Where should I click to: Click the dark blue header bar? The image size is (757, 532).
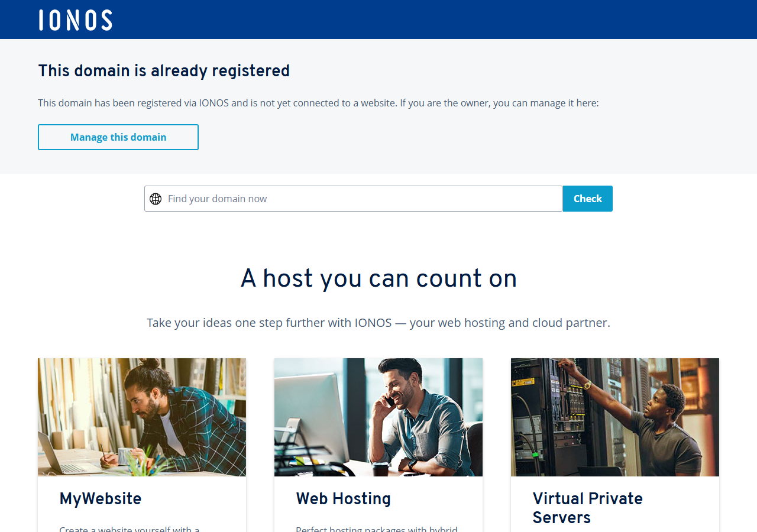pyautogui.click(x=378, y=20)
